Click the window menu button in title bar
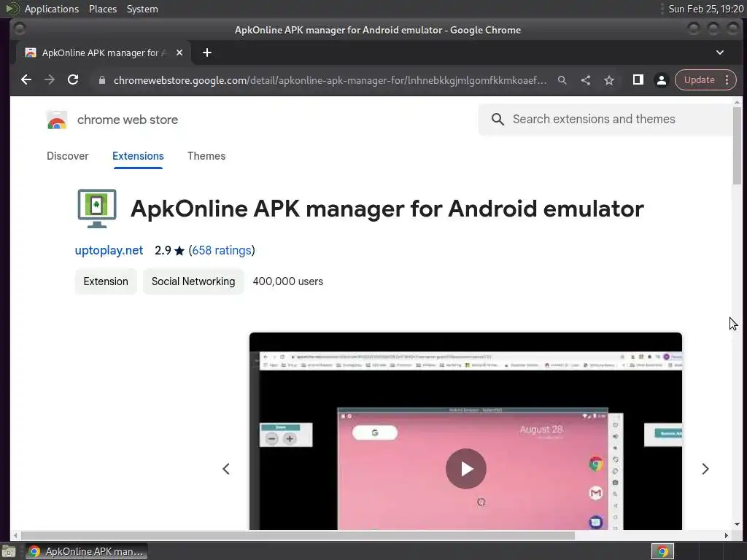This screenshot has height=560, width=747. point(19,29)
